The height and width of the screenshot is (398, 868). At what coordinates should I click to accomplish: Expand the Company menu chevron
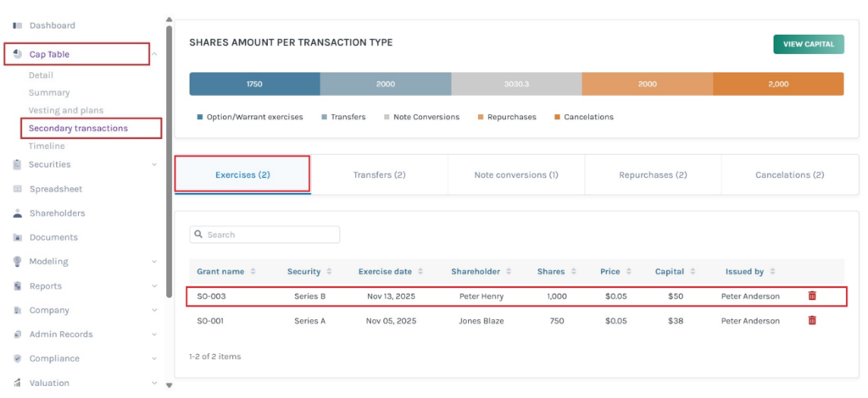[x=154, y=310]
